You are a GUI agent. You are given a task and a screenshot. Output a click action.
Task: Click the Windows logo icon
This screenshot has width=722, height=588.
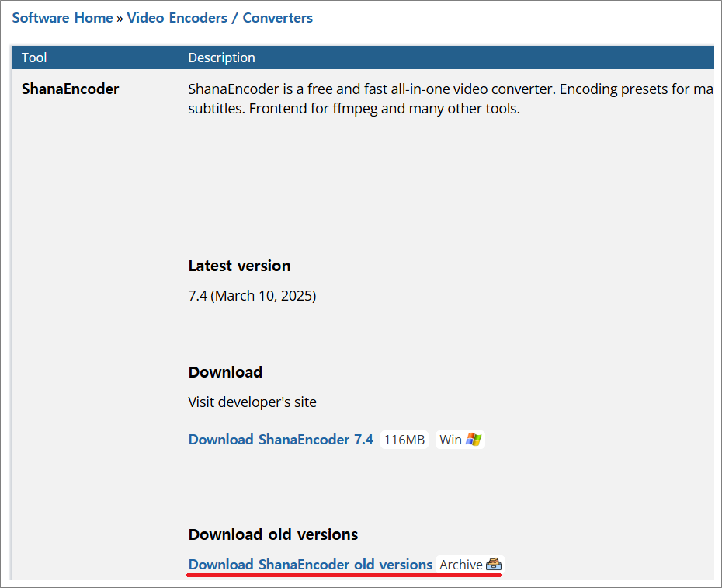[474, 439]
